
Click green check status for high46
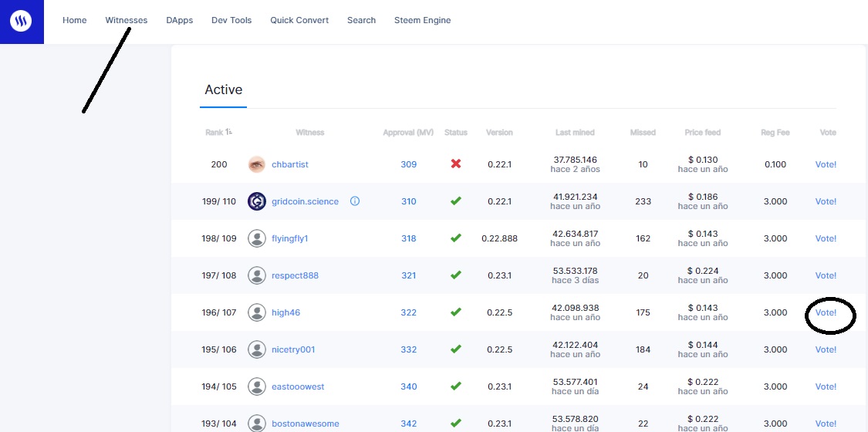(x=455, y=312)
